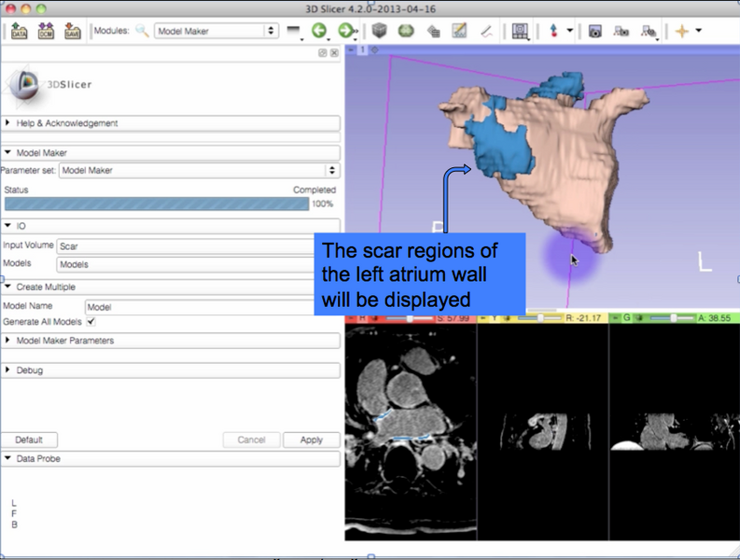This screenshot has width=740, height=560.
Task: Open the view layout selector icon
Action: 521,31
